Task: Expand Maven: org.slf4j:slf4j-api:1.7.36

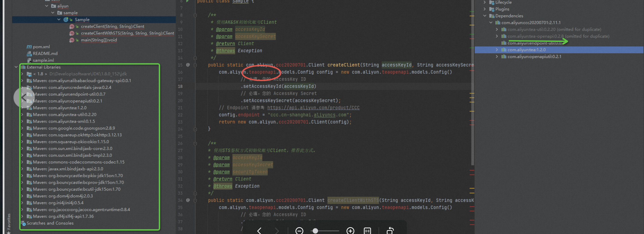Action: coord(22,216)
